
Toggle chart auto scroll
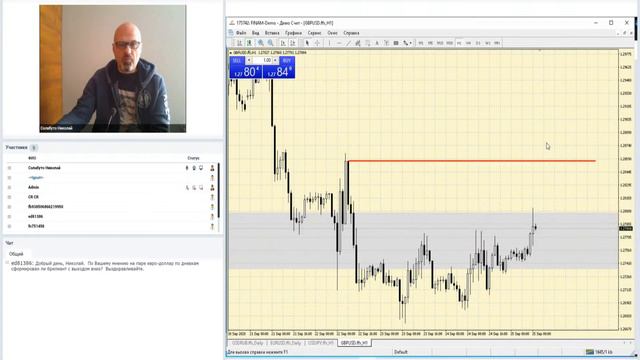tap(283, 43)
